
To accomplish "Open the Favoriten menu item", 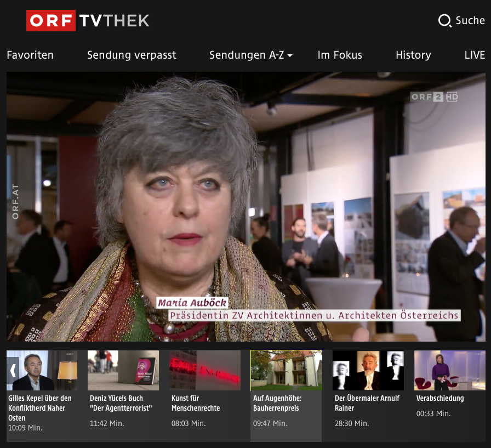I will [x=30, y=55].
